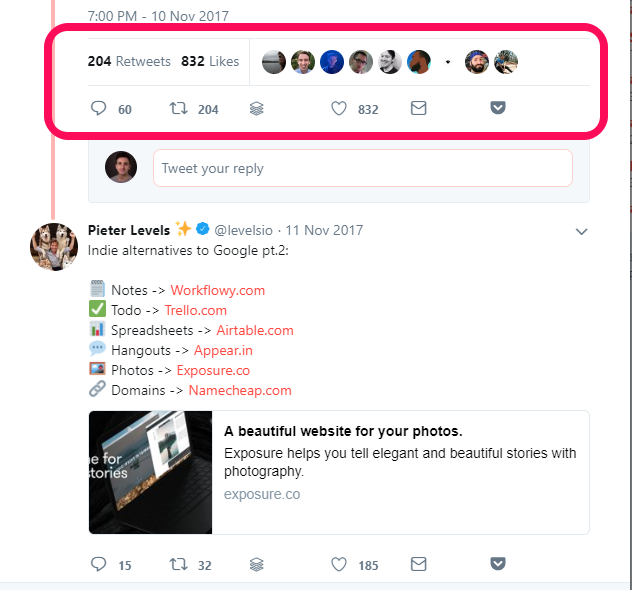Screen dimensions: 632x590
Task: Open the envelope message icon under the pt.2 tweet
Action: tap(418, 564)
